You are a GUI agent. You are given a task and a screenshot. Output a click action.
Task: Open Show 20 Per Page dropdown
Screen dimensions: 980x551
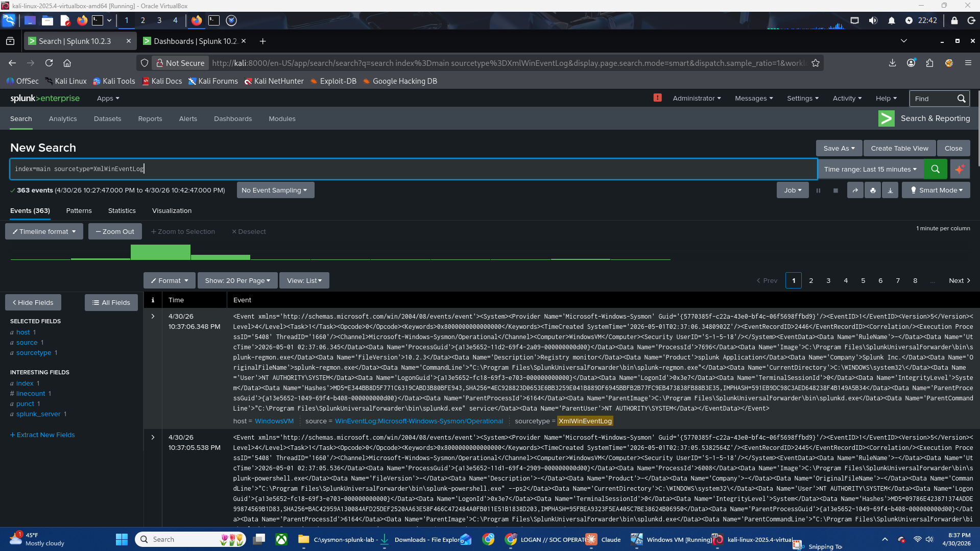click(237, 280)
